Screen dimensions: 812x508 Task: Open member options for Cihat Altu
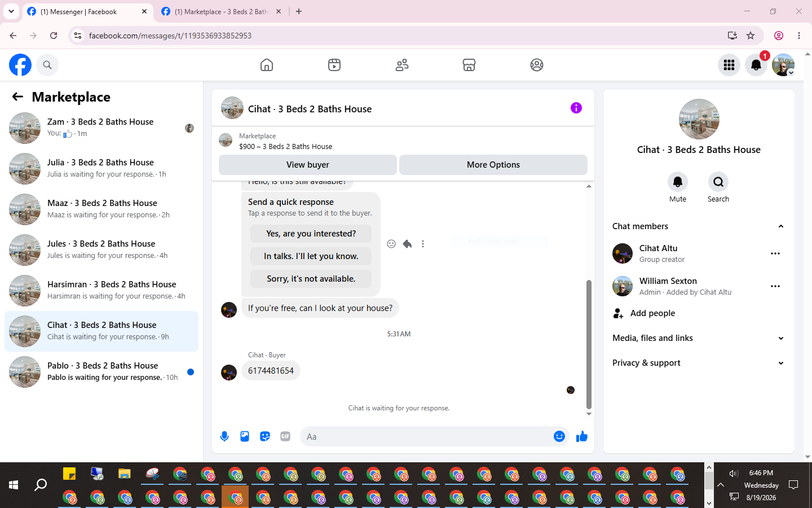pyautogui.click(x=775, y=253)
